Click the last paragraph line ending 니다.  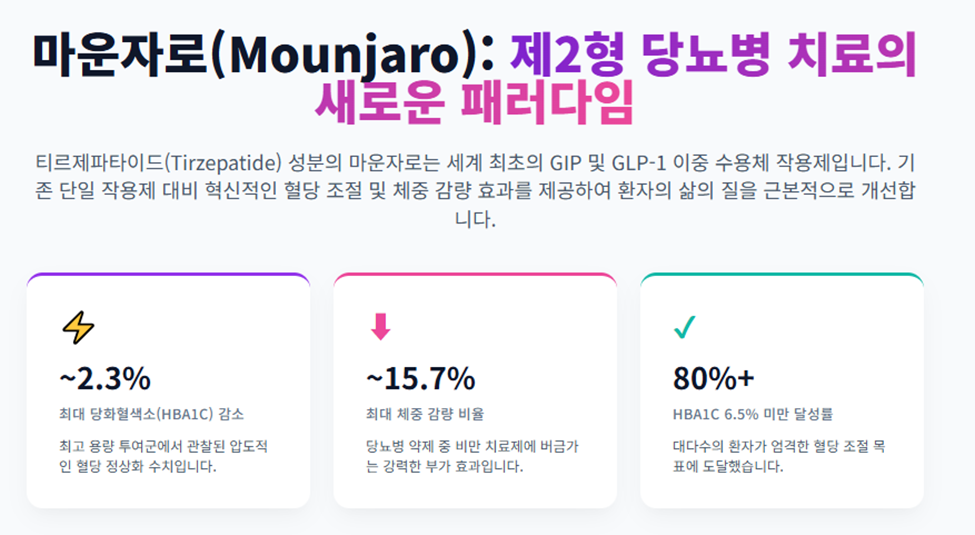[x=474, y=219]
